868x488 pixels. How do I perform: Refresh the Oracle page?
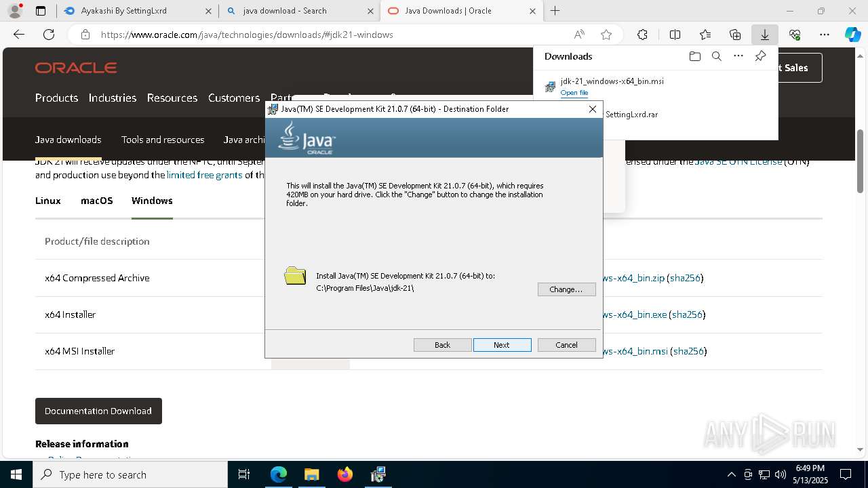[x=49, y=35]
